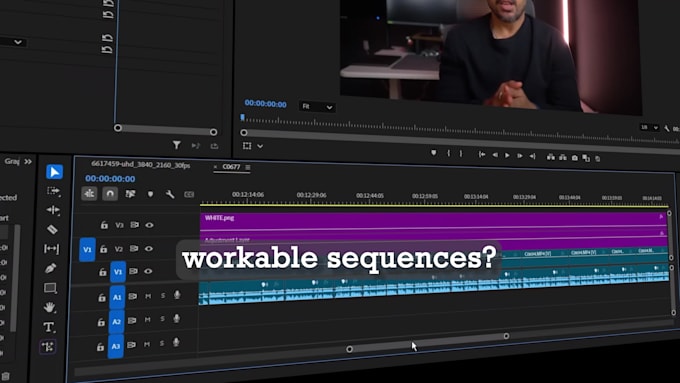Toggle lock on track V3
Screen dimensions: 680x383
(104, 225)
